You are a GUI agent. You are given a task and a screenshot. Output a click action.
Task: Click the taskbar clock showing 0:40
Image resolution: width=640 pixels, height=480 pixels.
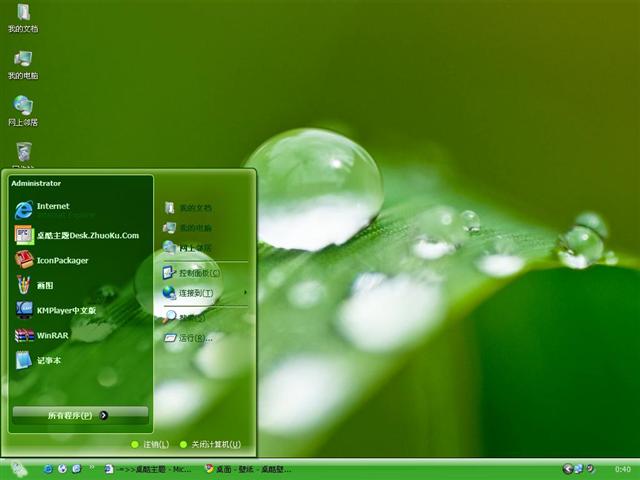pyautogui.click(x=622, y=469)
